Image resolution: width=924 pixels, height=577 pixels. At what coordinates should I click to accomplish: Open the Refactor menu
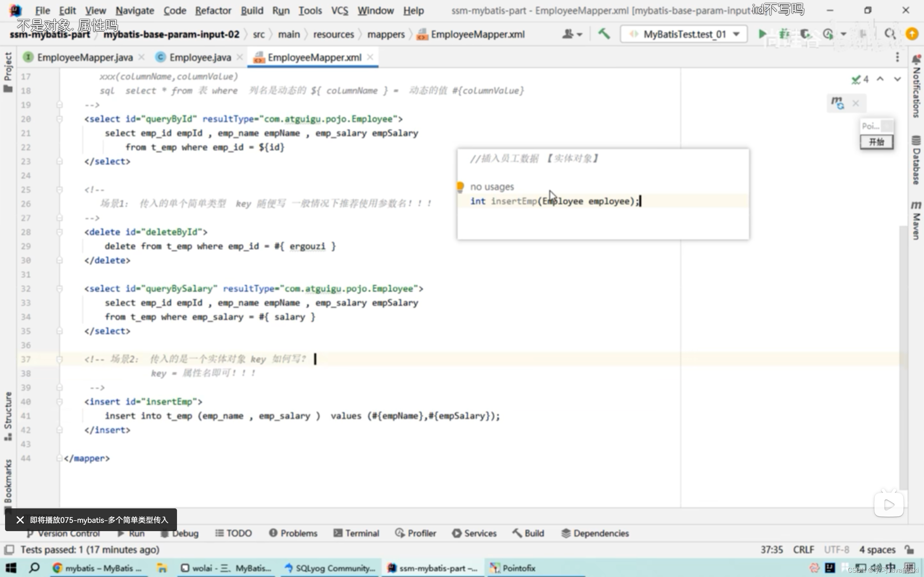click(x=213, y=10)
